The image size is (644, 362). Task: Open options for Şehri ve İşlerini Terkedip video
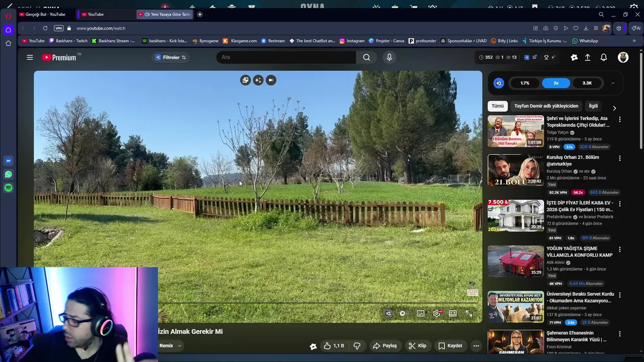pyautogui.click(x=620, y=119)
